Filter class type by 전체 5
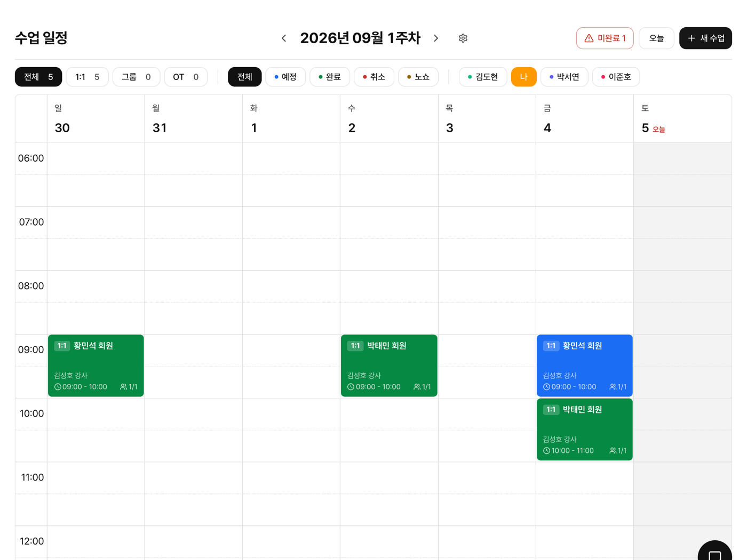Image resolution: width=747 pixels, height=560 pixels. [38, 77]
